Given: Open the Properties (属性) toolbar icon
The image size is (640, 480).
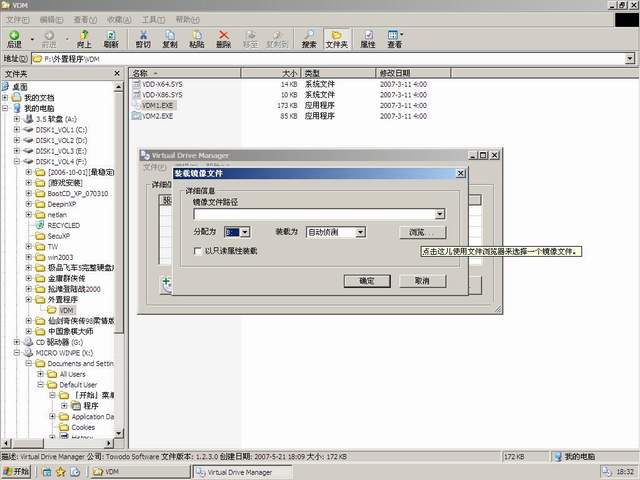Looking at the screenshot, I should tap(368, 38).
